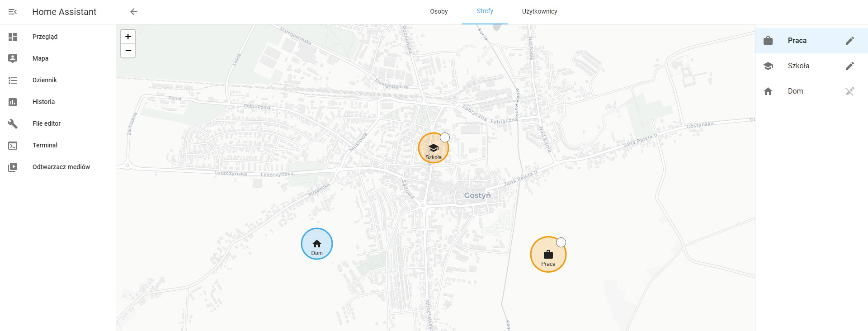Select the Szkoła zone in the list
This screenshot has height=331, width=868.
click(x=798, y=66)
